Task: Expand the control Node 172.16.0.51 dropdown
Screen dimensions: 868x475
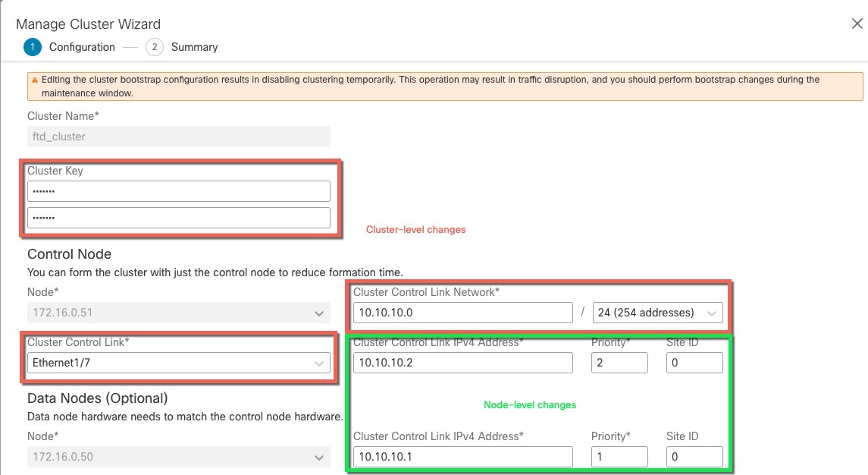Action: click(179, 313)
